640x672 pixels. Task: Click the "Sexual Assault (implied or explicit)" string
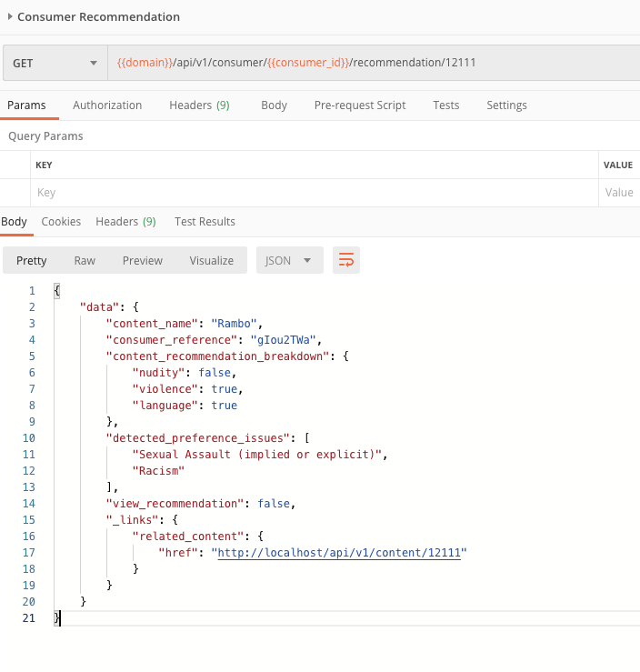257,455
